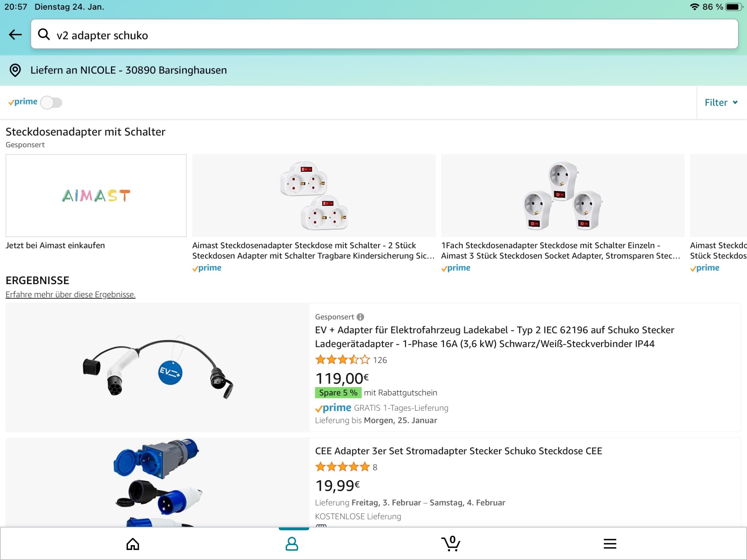The image size is (747, 560).
Task: Open the Aimast brand logo thumbnail
Action: (x=96, y=196)
